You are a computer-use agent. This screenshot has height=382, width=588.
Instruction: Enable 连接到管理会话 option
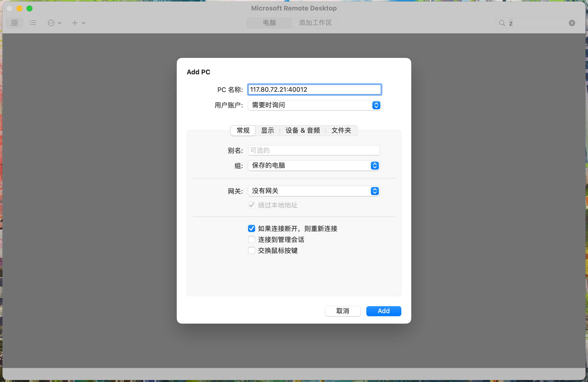click(251, 239)
